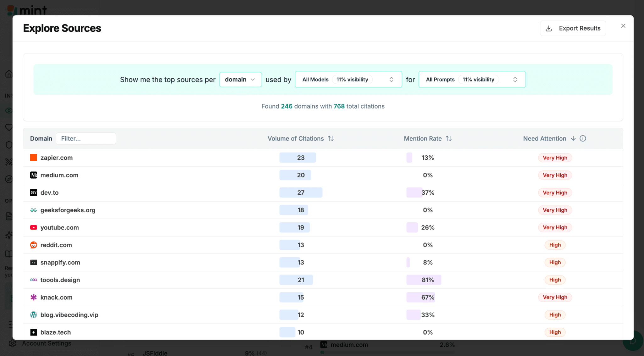Focus the Domain Filter input field

pyautogui.click(x=86, y=138)
